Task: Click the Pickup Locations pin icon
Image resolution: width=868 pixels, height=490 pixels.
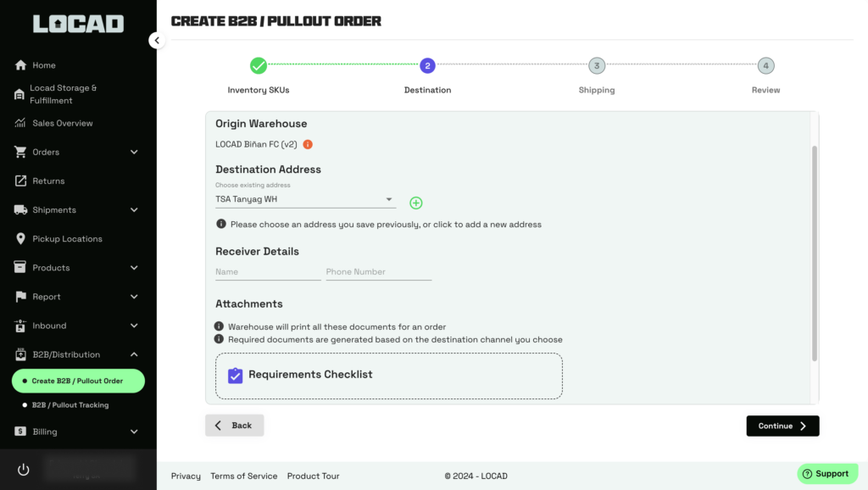Action: pos(20,239)
